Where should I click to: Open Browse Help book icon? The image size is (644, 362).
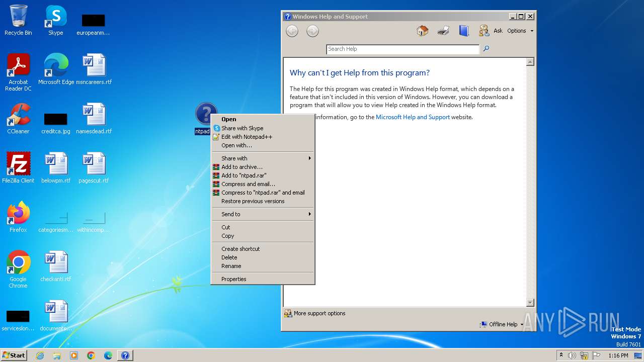point(464,31)
